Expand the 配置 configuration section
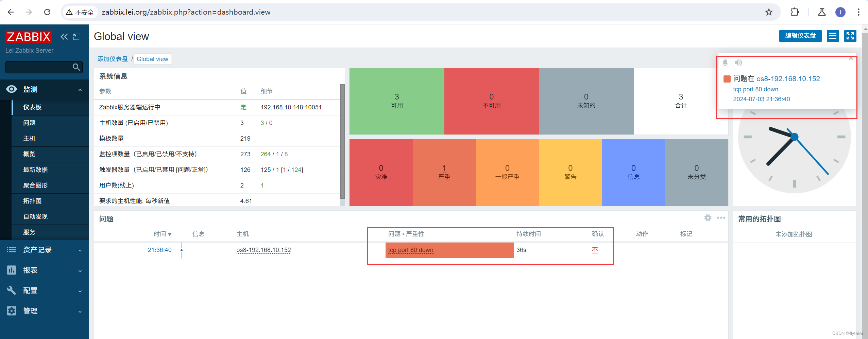The width and height of the screenshot is (868, 339). click(44, 291)
